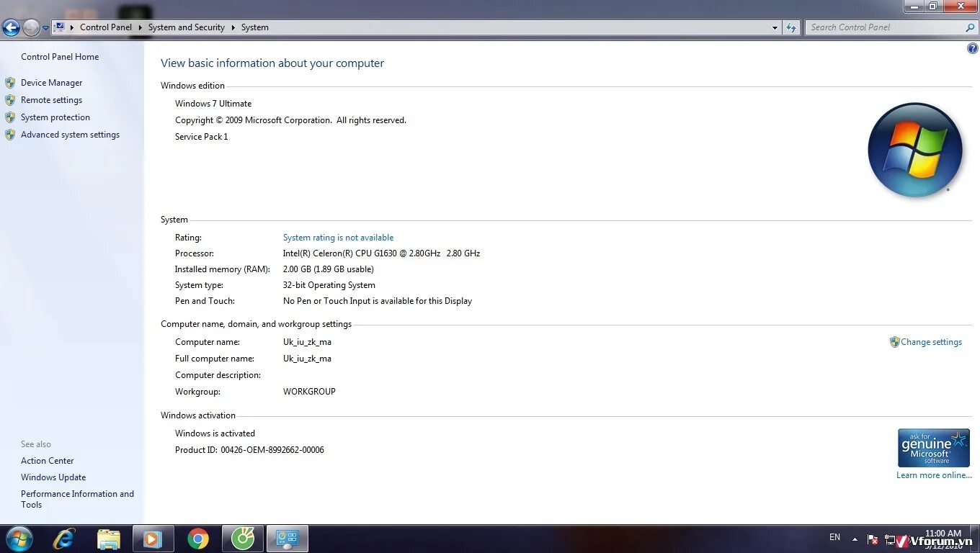980x553 pixels.
Task: Click the Service Pack 1 text
Action: tap(201, 137)
